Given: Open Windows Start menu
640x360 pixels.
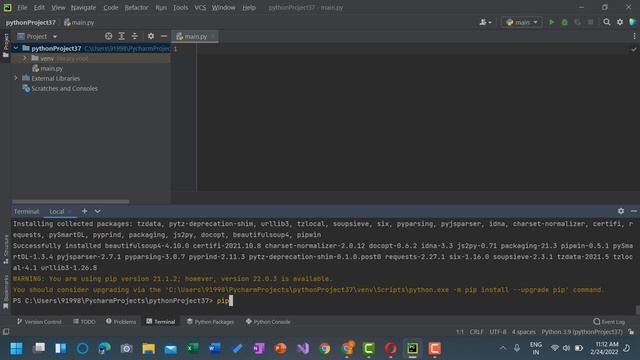Looking at the screenshot, I should click(x=16, y=349).
